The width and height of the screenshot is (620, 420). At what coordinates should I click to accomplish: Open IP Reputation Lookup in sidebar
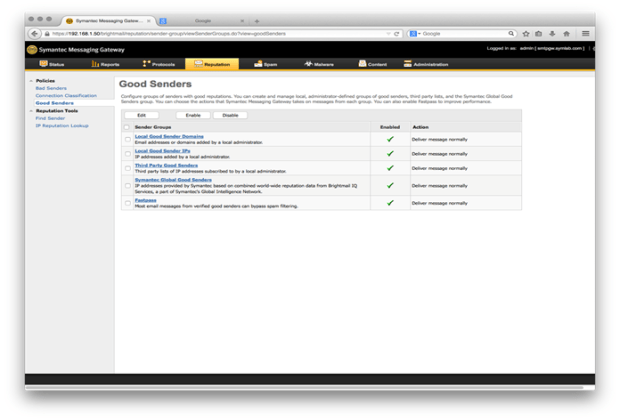click(x=62, y=126)
